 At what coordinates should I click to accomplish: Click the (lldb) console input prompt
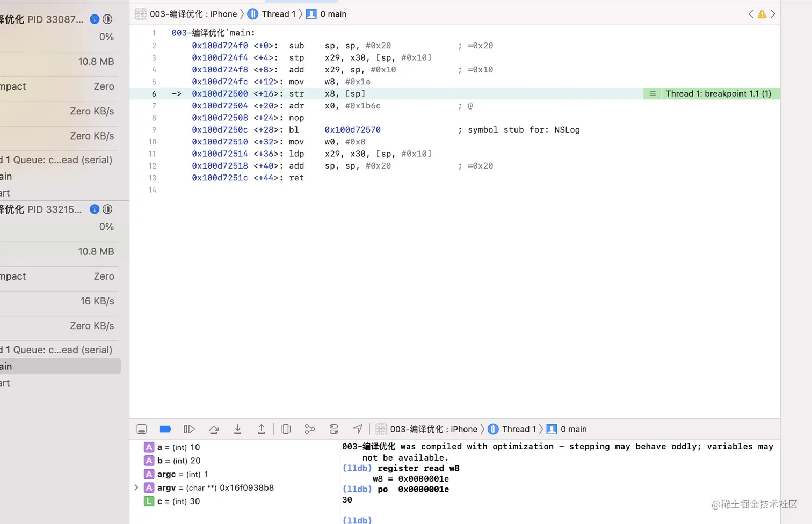click(x=357, y=520)
